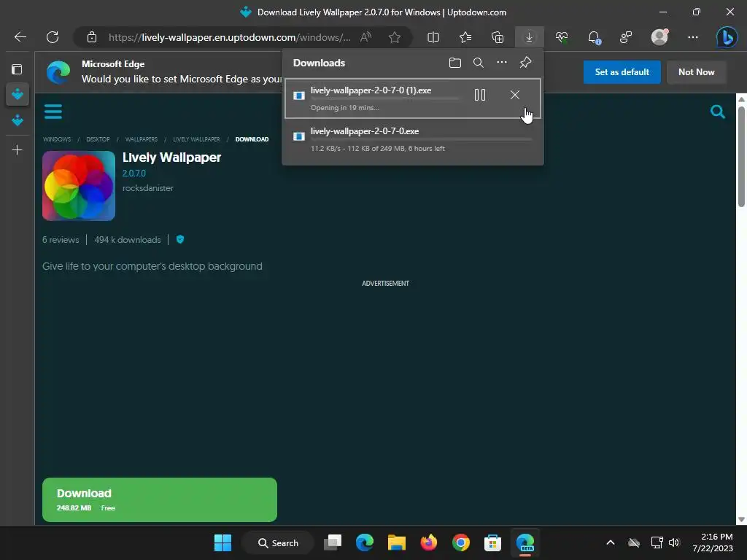Cancel lively-wallpaper-2-0-7-0 (1).exe download
Image resolution: width=747 pixels, height=560 pixels.
[514, 95]
